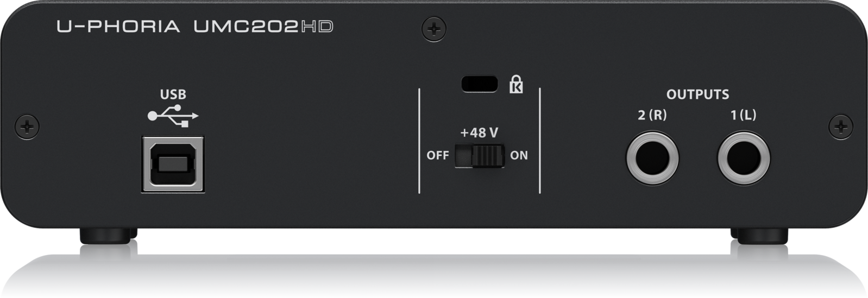Click the USB type-B port
Viewport: 868px width, 298px height.
(173, 164)
